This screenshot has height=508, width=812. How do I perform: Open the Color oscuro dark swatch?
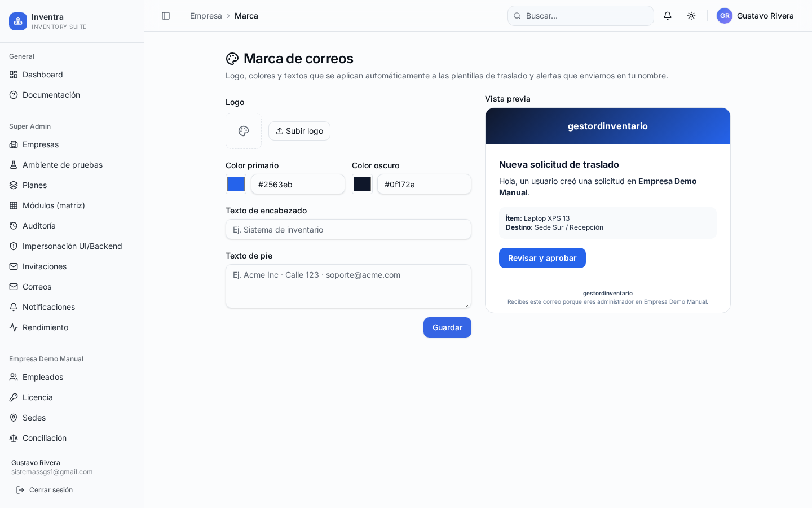tap(362, 184)
